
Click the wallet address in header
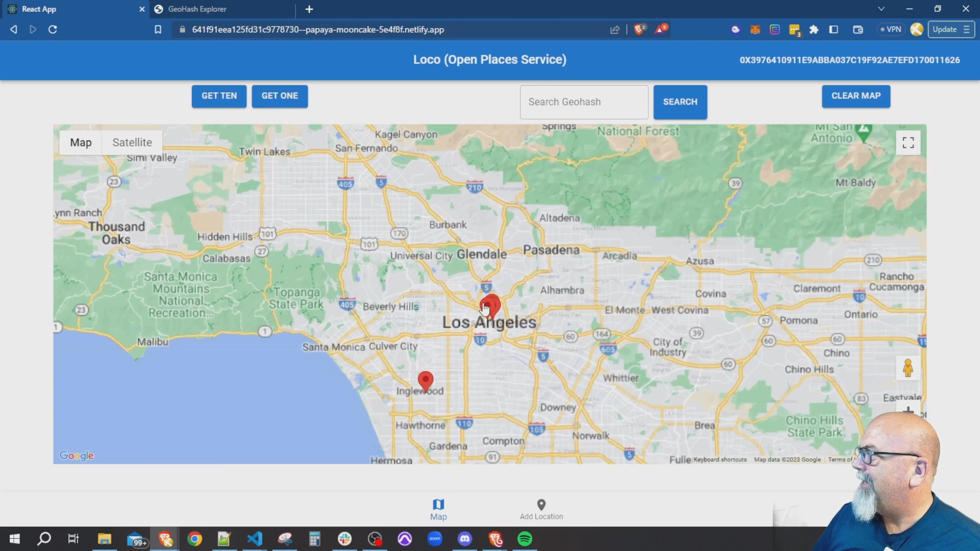(850, 60)
